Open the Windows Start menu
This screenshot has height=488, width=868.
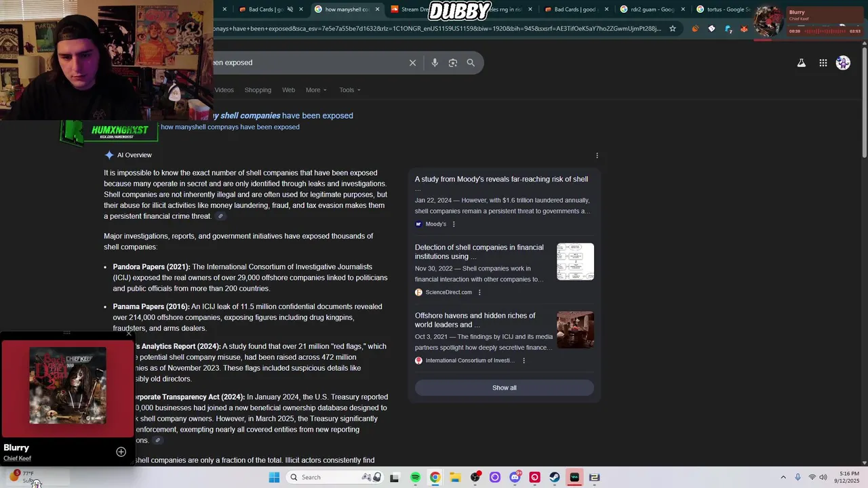point(274,477)
